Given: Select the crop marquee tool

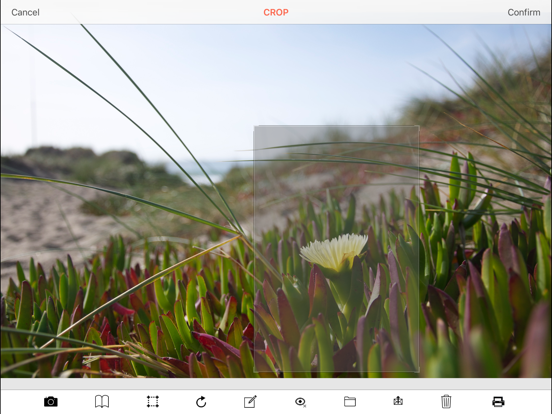Looking at the screenshot, I should click(152, 401).
